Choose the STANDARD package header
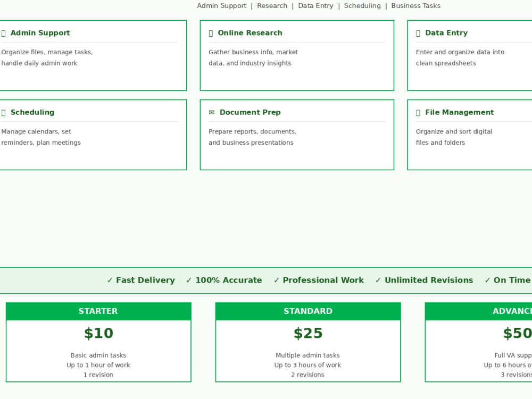This screenshot has width=532, height=399. tap(308, 311)
